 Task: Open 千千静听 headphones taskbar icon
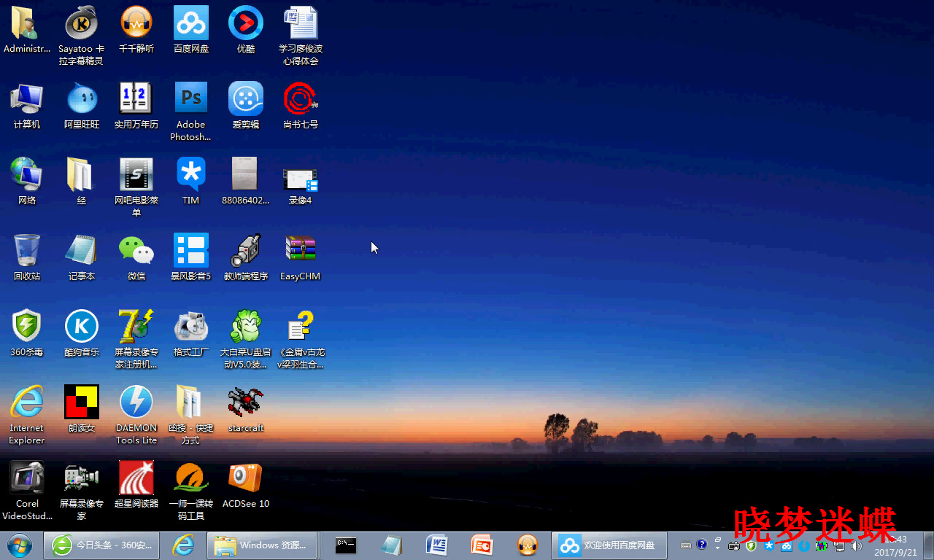(x=527, y=545)
